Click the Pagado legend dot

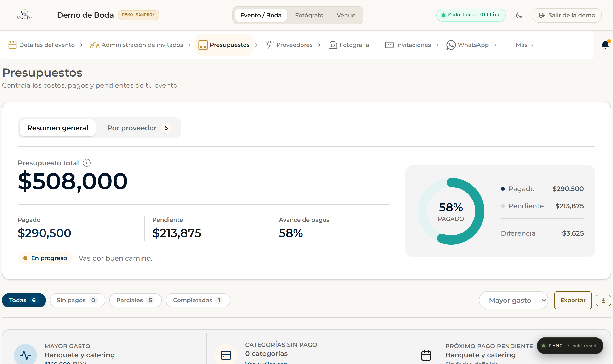(503, 189)
